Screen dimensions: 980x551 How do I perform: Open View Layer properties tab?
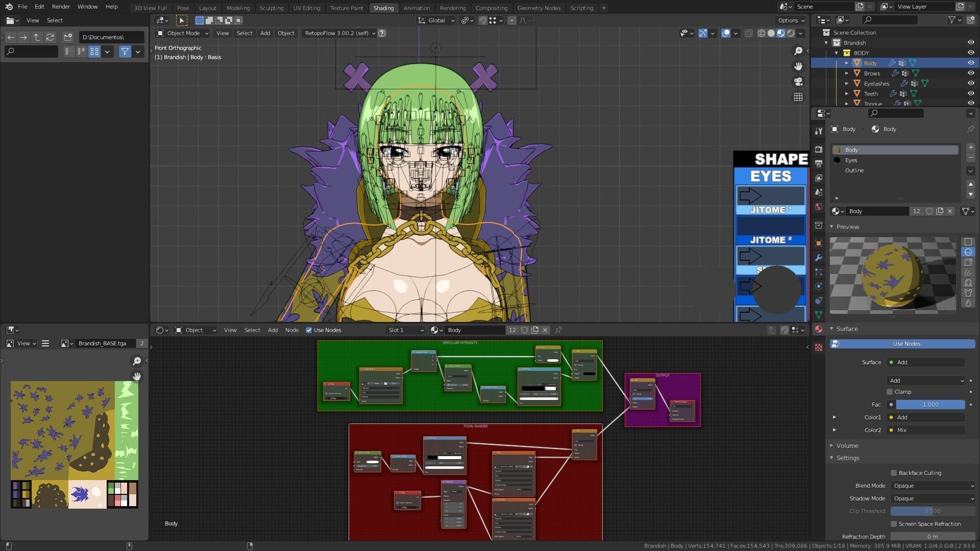coord(819,178)
